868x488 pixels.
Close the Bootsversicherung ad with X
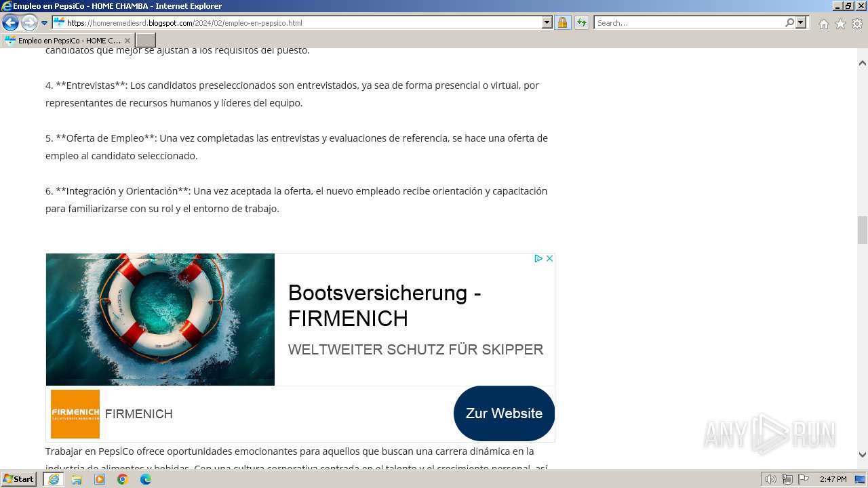tap(549, 258)
